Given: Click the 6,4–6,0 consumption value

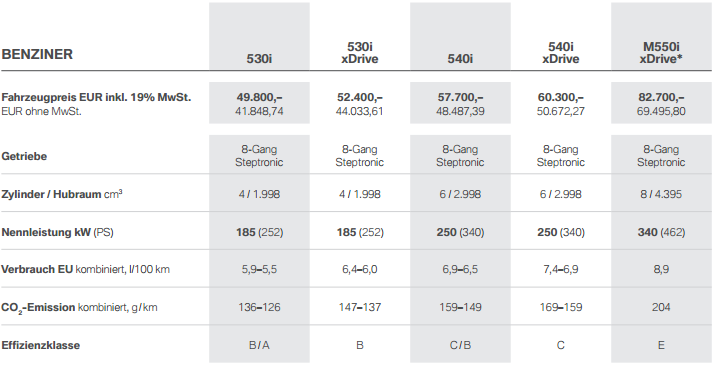Looking at the screenshot, I should click(x=360, y=269).
